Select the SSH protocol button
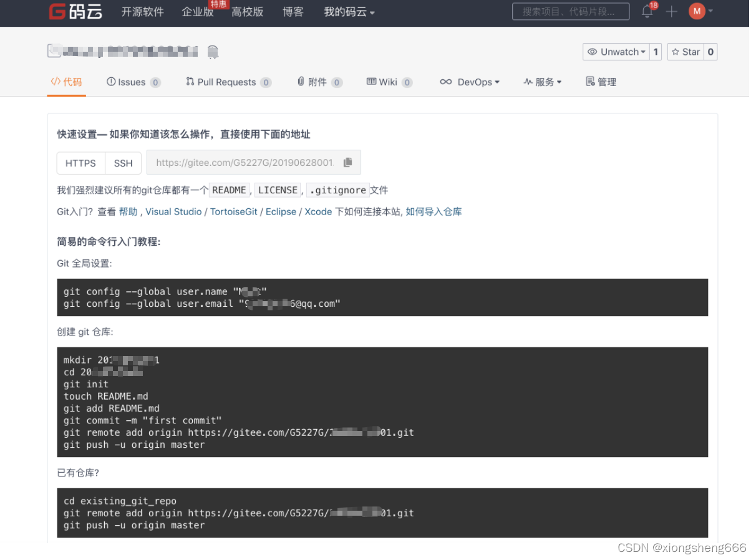 pyautogui.click(x=123, y=163)
